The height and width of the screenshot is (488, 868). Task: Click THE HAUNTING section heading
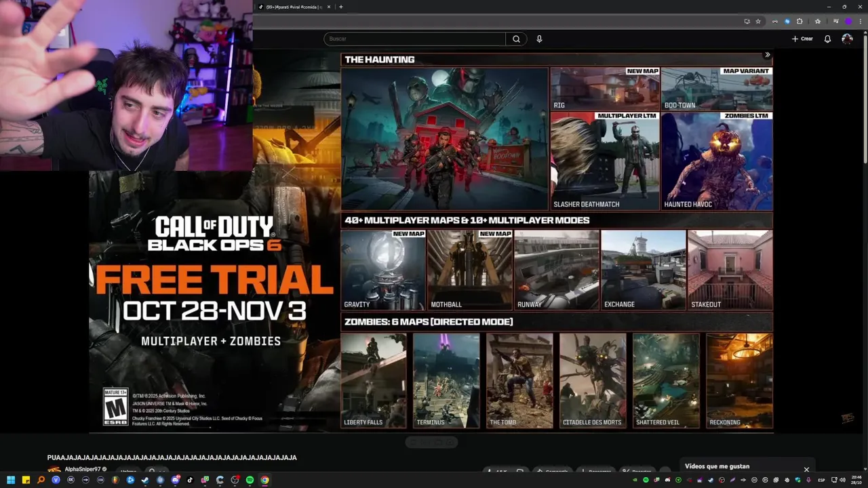point(380,60)
